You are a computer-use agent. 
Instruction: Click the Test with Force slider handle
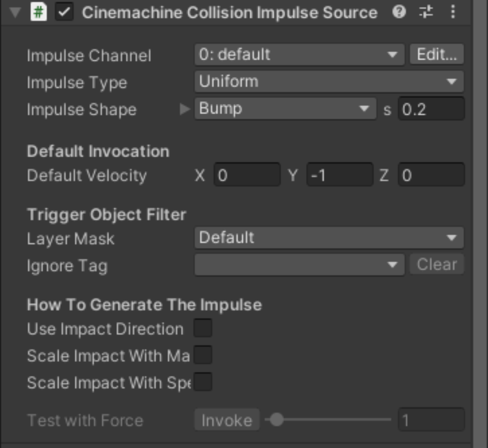pos(277,419)
